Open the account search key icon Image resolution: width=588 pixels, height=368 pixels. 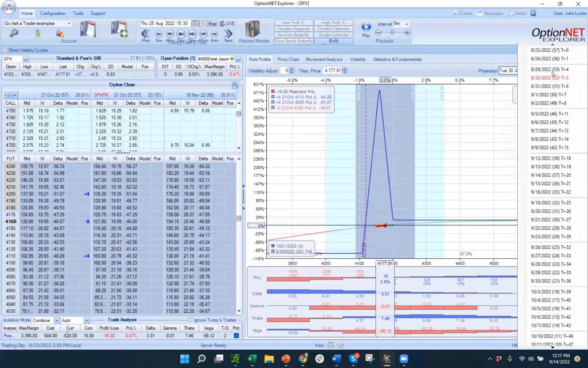(14, 33)
